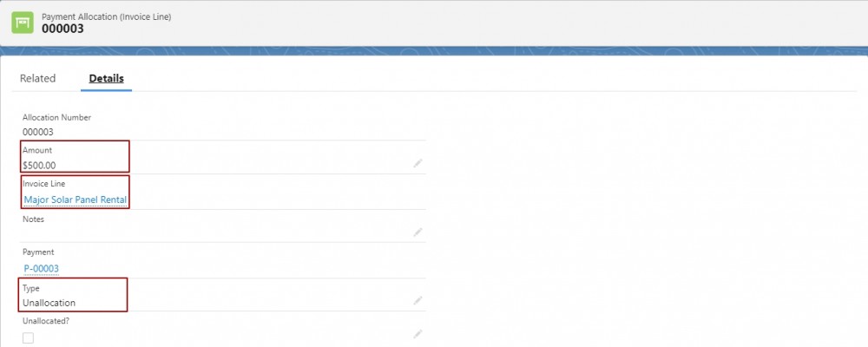Click the Unallocation type value
The width and height of the screenshot is (868, 347).
click(x=49, y=303)
